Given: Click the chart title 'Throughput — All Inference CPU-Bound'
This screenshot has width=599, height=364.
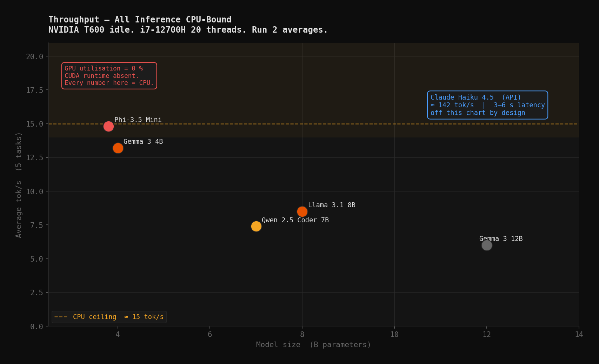Looking at the screenshot, I should 140,20.
